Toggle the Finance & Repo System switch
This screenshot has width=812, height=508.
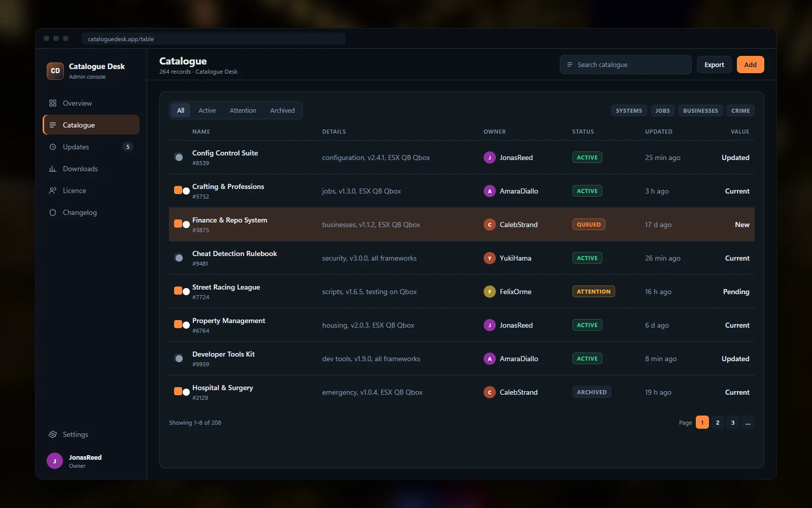[x=182, y=224]
